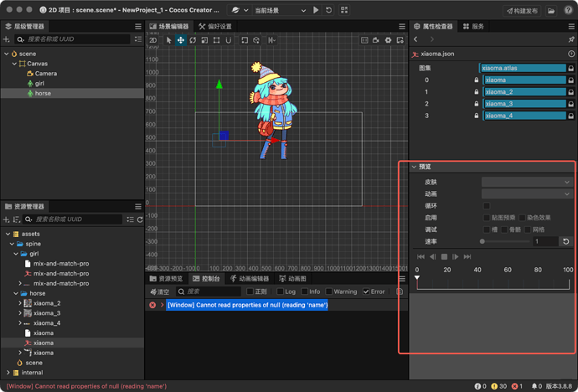Viewport: 578px width, 392px height.
Task: Click the build and publish button
Action: [522, 11]
